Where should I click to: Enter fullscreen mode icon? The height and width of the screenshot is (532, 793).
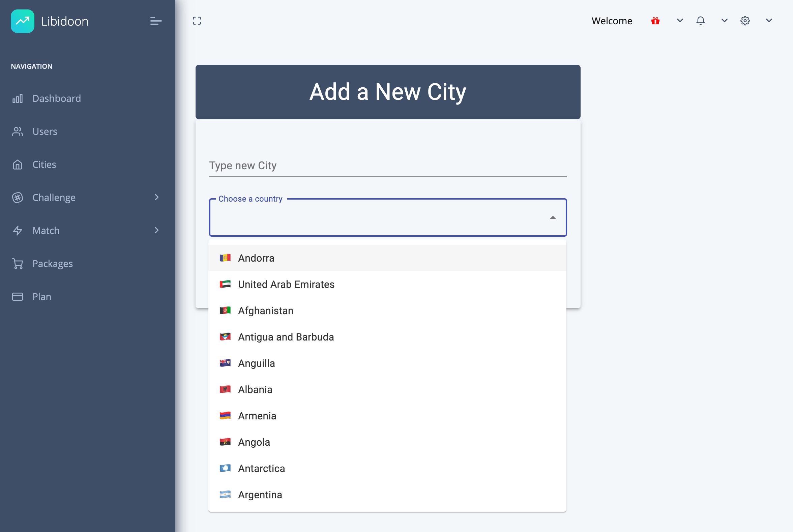click(197, 21)
